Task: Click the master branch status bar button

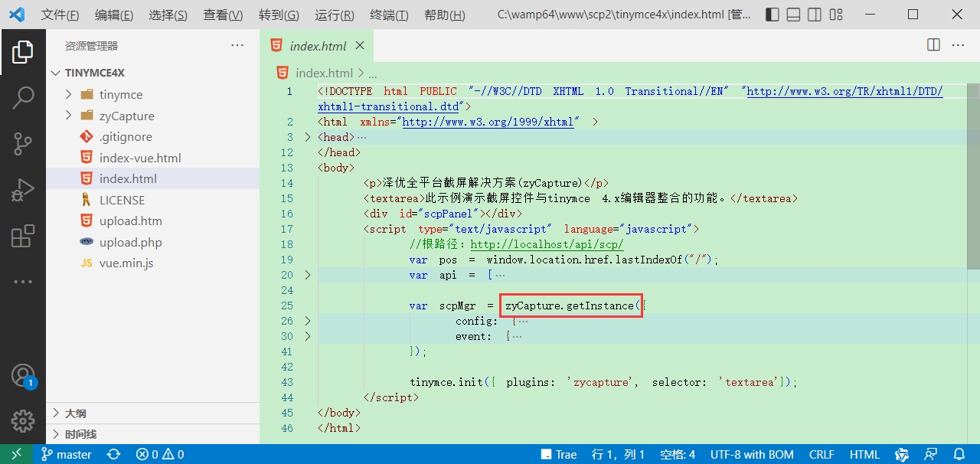Action: (x=67, y=454)
